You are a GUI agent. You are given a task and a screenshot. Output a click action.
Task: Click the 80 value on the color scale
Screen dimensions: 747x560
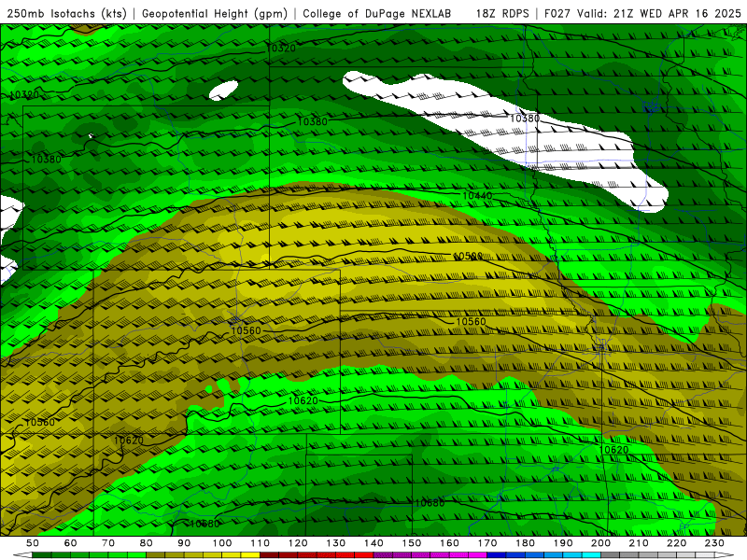pyautogui.click(x=147, y=543)
